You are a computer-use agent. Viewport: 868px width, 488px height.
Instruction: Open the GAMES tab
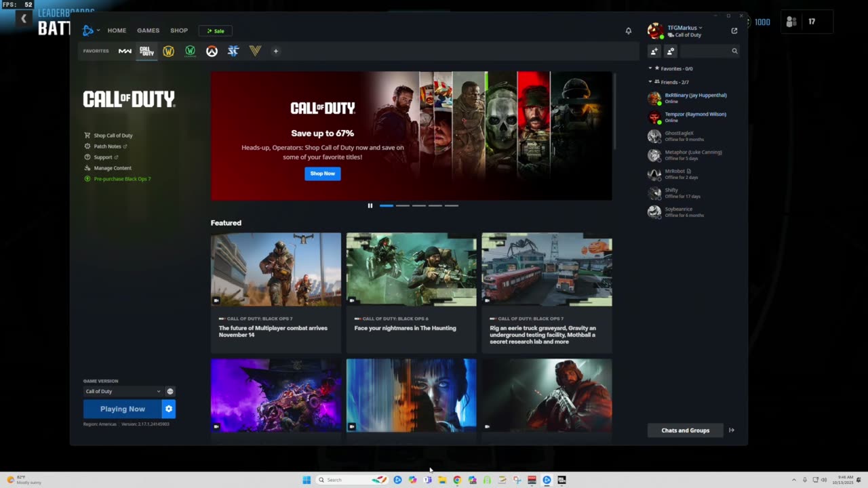click(x=148, y=30)
